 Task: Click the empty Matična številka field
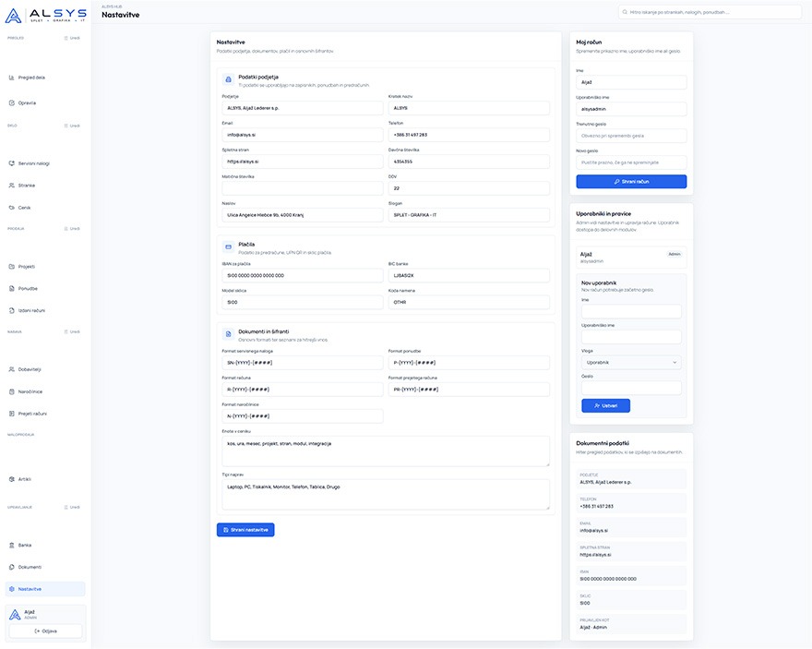coord(303,188)
